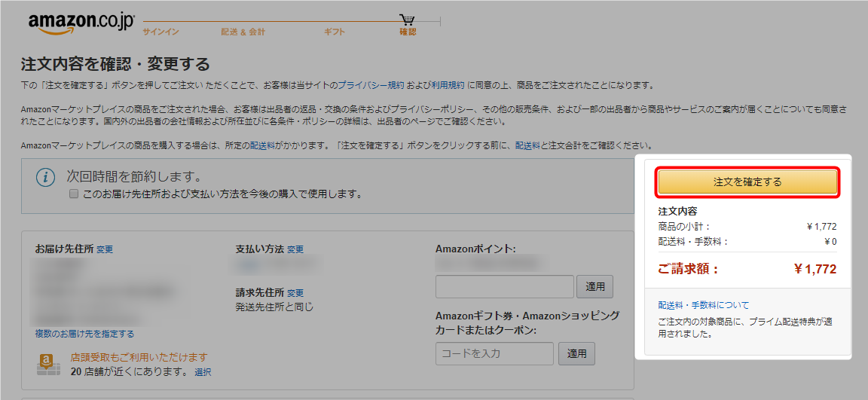Click the 配送料・手数料 ¥0 value
Viewport: 868px width, 400px height.
(830, 241)
